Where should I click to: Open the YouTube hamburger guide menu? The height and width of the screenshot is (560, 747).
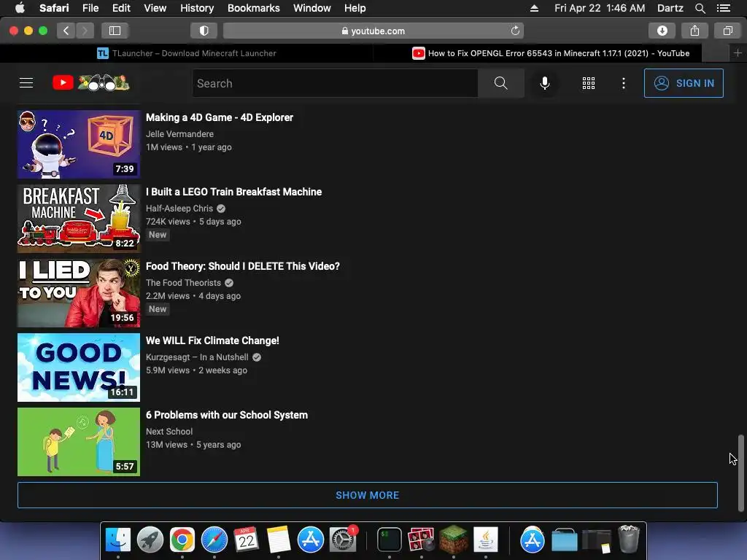(26, 83)
